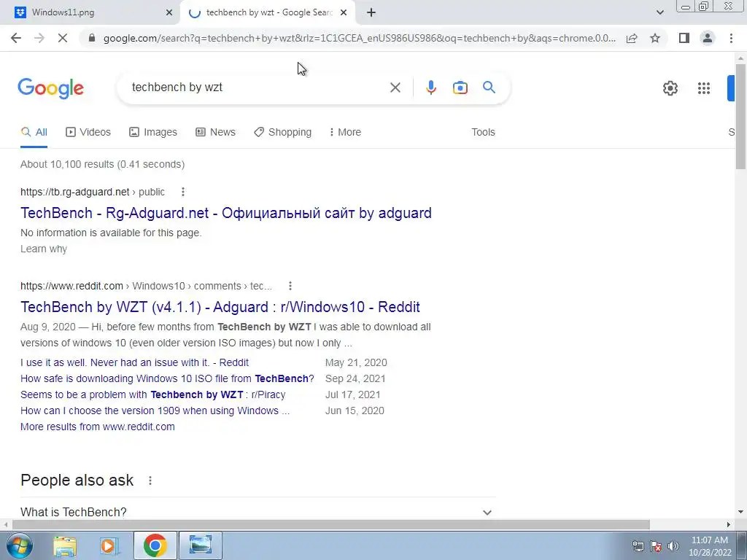Click the 'https://www.reddit.com' breadcrumb text
Screen dimensions: 747x560
pos(71,286)
